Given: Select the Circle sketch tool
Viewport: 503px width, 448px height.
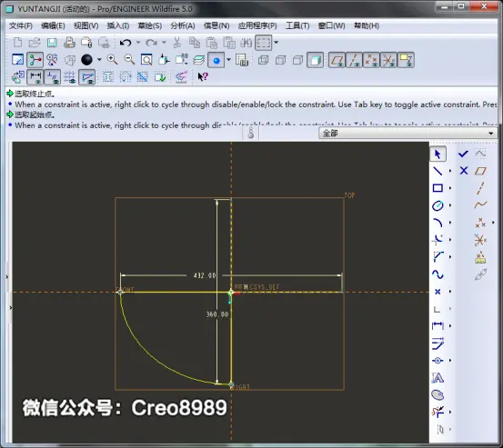Looking at the screenshot, I should pos(438,205).
